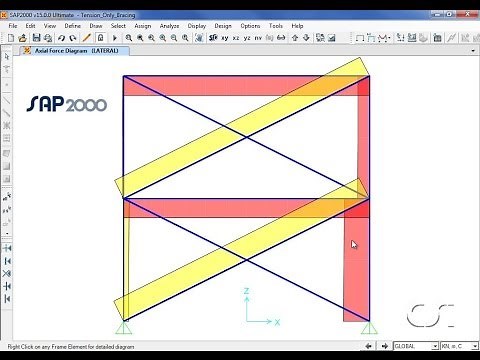Viewport: 480px width, 360px height.
Task: Open the View menu
Action: (50, 26)
